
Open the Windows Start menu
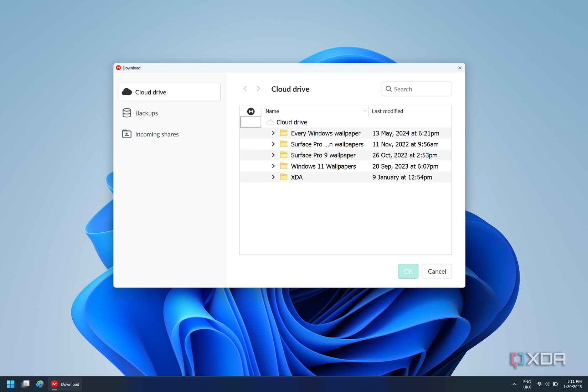click(11, 384)
